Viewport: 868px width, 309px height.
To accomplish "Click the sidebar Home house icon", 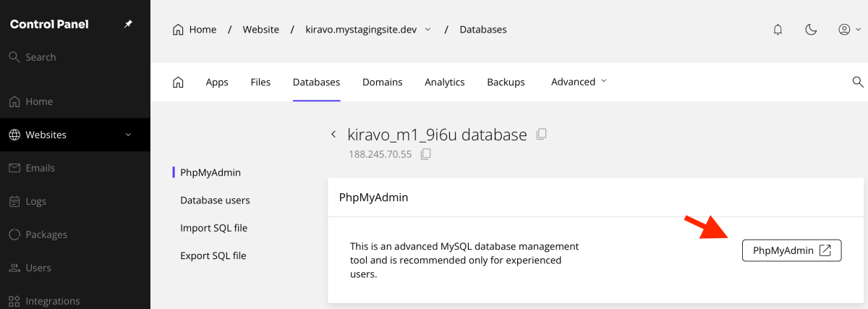I will pos(14,101).
